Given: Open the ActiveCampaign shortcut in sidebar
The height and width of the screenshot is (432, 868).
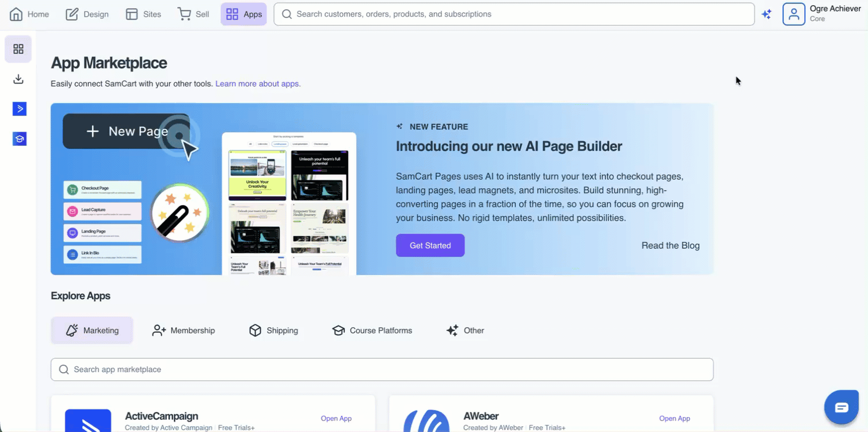Looking at the screenshot, I should (20, 109).
